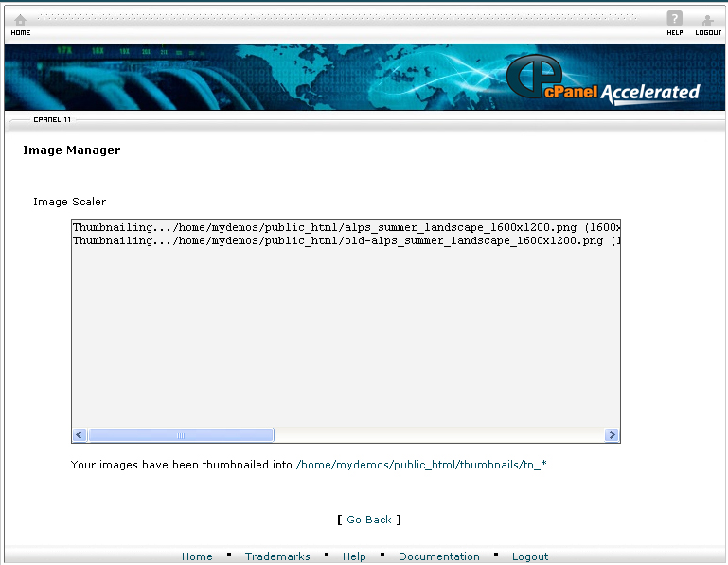Click the HELP label in top bar

click(x=675, y=32)
